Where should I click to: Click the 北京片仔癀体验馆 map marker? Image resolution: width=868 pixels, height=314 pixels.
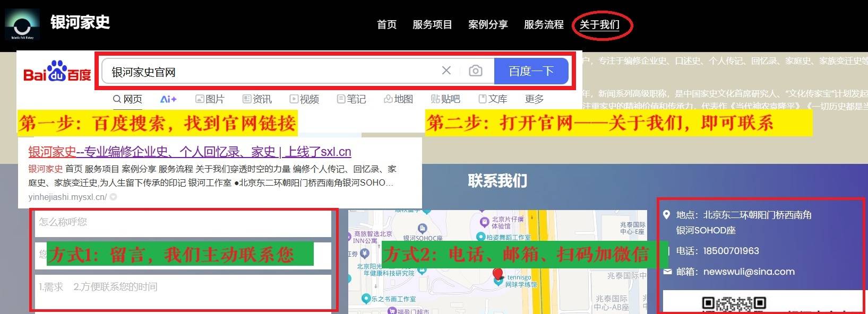coord(484,222)
